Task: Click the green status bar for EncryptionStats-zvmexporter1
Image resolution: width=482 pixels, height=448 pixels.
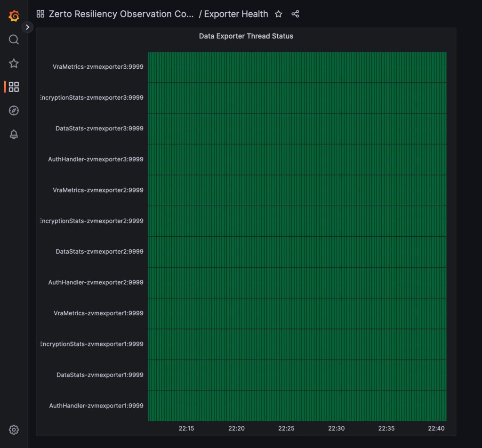Action: [297, 344]
